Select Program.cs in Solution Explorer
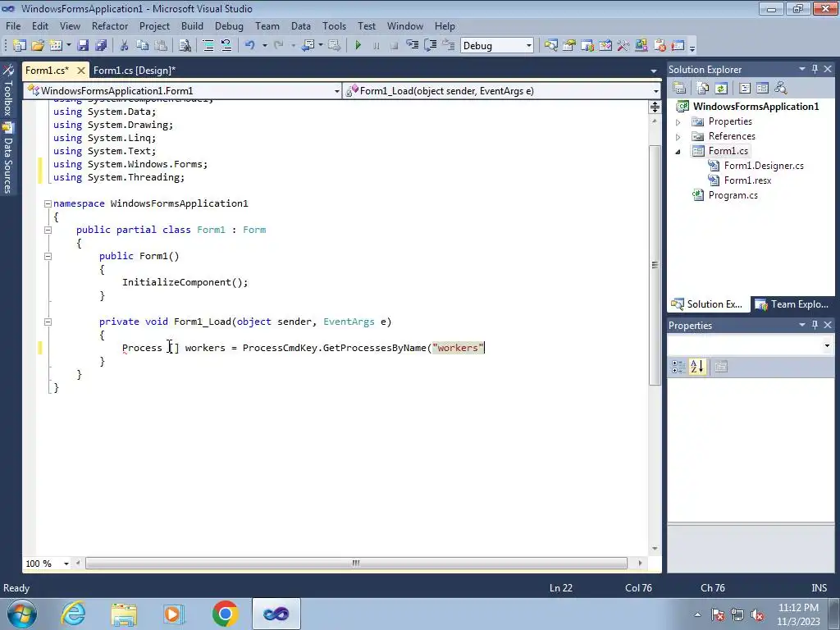 coord(733,195)
